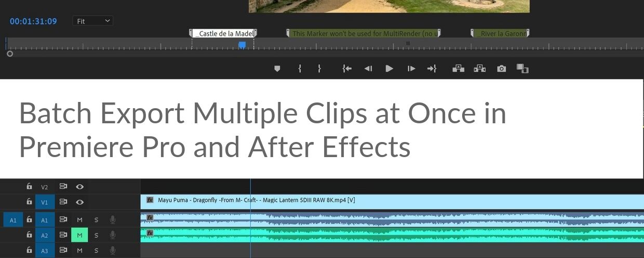Toggle sync lock on track A3
This screenshot has height=258, width=644.
[x=63, y=251]
